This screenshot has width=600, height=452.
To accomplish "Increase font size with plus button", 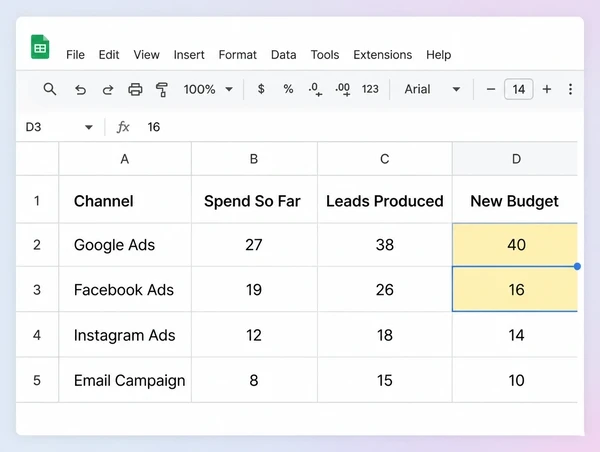I will (x=547, y=89).
